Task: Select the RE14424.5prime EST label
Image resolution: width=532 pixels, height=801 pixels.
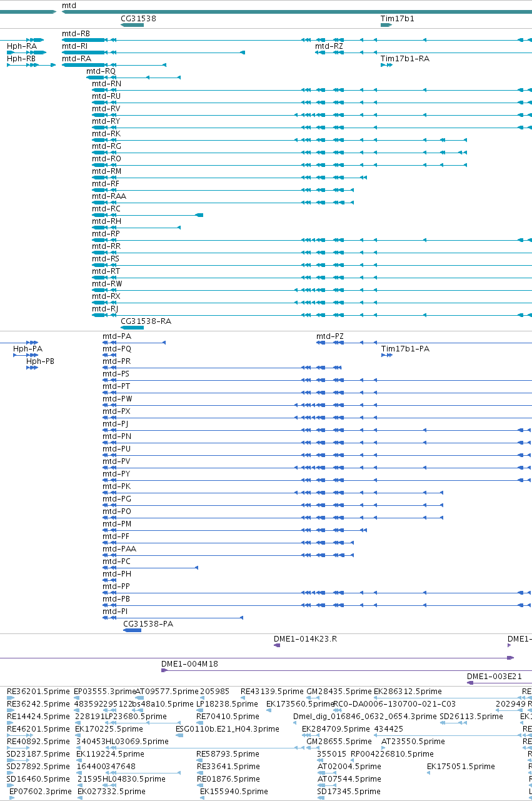Action: (x=39, y=716)
